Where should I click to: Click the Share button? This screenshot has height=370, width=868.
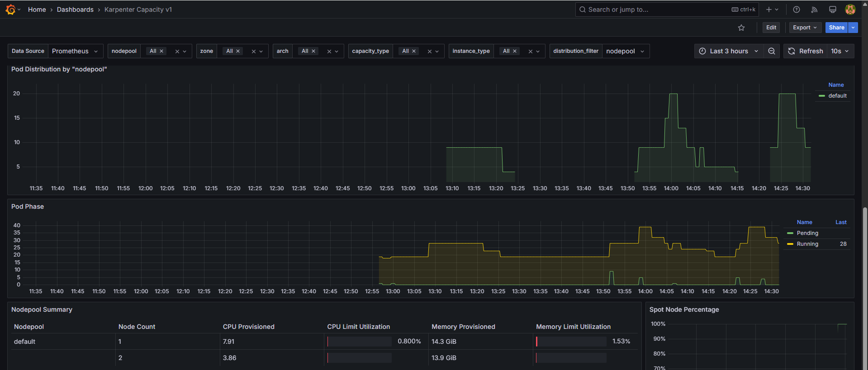point(837,28)
